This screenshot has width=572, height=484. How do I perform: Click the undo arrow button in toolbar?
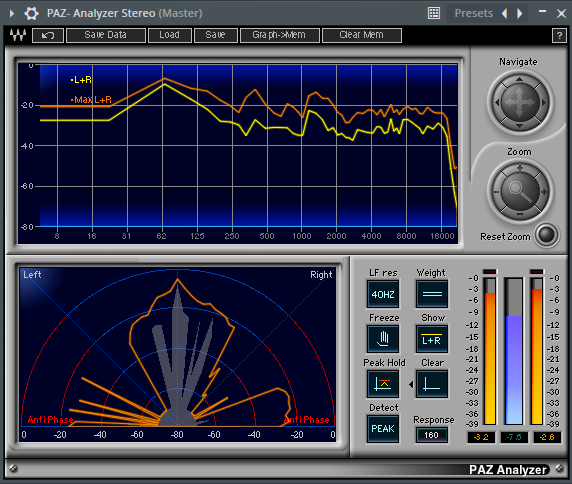(48, 35)
